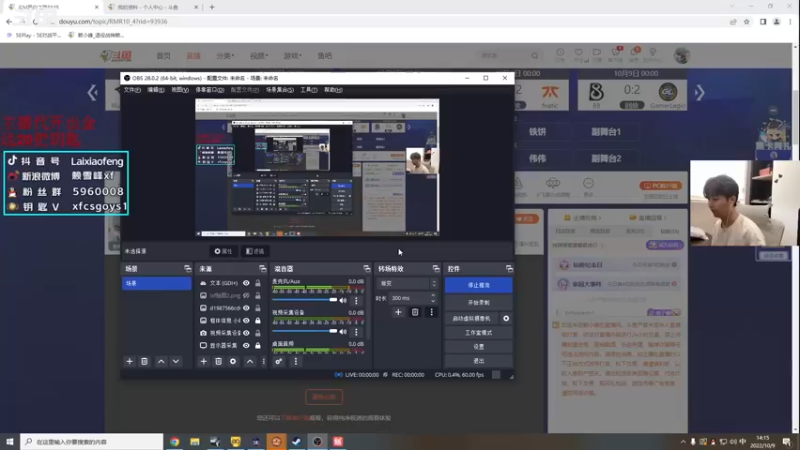Open sources toolbar three-dot overflow menu
Viewport: 800px width, 450px height.
pos(263,361)
